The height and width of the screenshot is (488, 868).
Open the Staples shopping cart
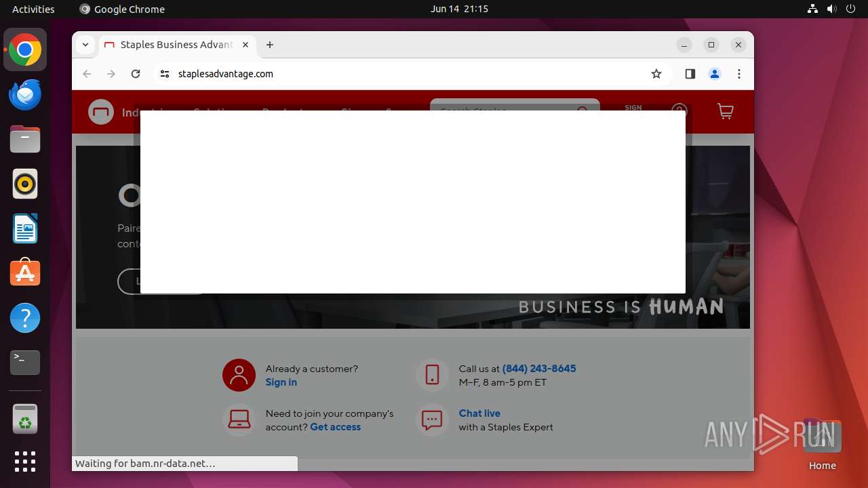[726, 112]
